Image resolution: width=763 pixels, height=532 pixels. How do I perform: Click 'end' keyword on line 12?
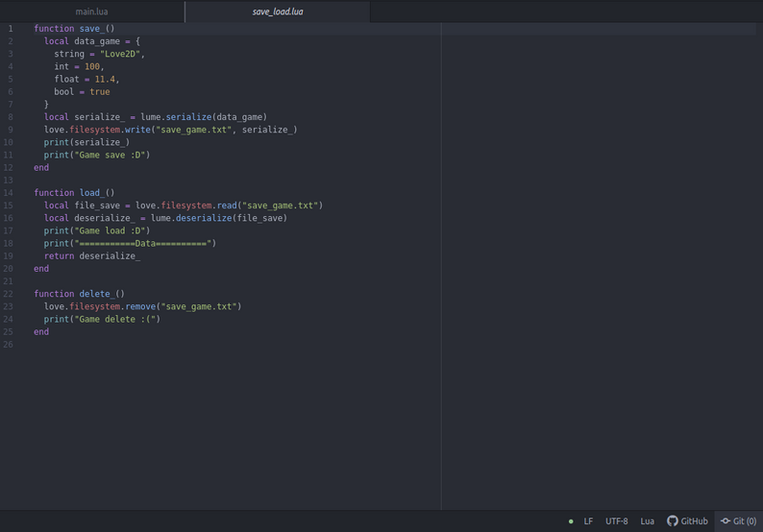tap(41, 168)
